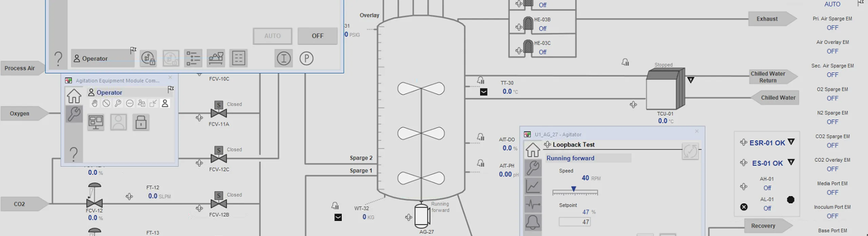
Task: Open the equipment conveyor icon in top faceplate
Action: click(x=216, y=58)
